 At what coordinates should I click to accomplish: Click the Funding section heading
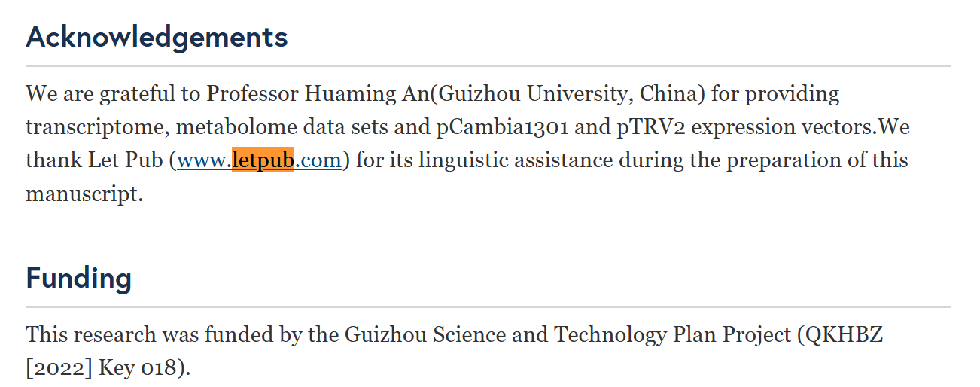[x=78, y=278]
